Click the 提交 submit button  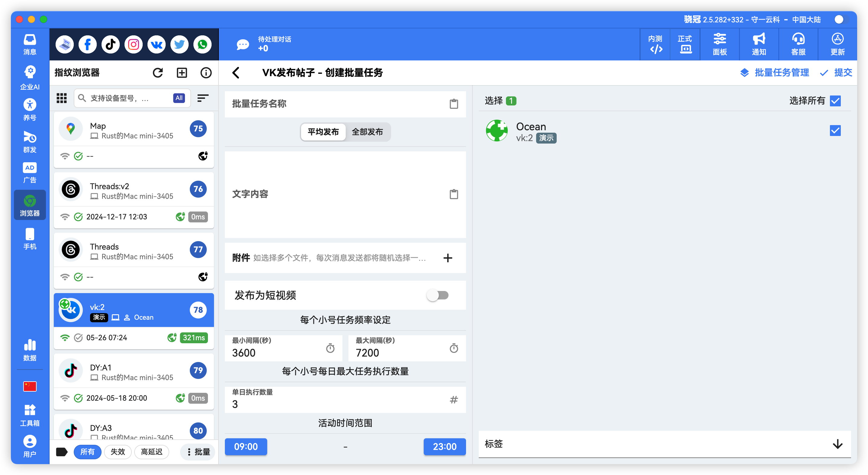[x=836, y=73]
